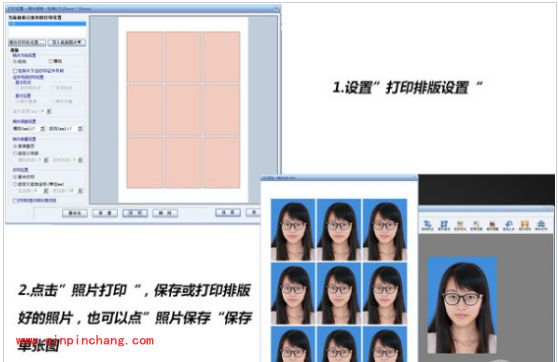This screenshot has height=362, width=558.
Task: Adjust the vertical spacing (mm) stepper
Action: (80, 128)
